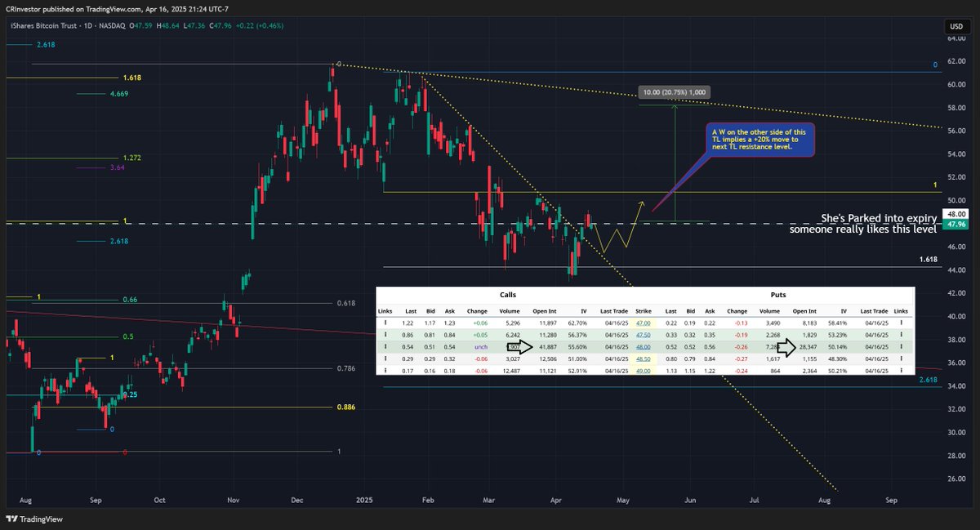Screen dimensions: 980x530
Task: Open links menu for 48.00 strike calls row
Action: click(385, 347)
